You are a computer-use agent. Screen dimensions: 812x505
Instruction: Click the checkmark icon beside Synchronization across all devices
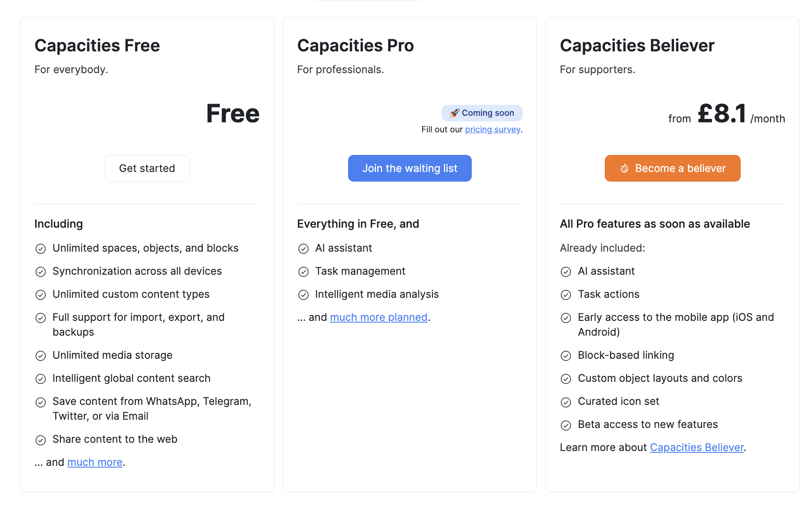click(x=40, y=272)
